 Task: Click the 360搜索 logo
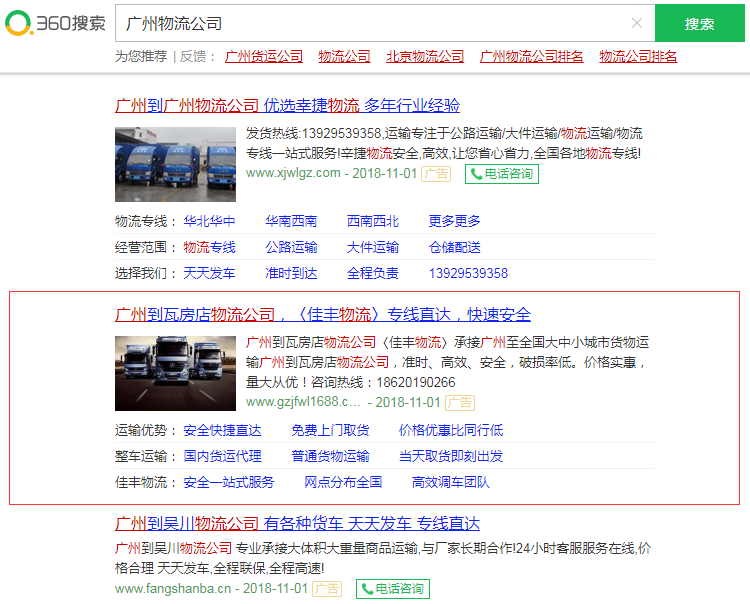[55, 23]
